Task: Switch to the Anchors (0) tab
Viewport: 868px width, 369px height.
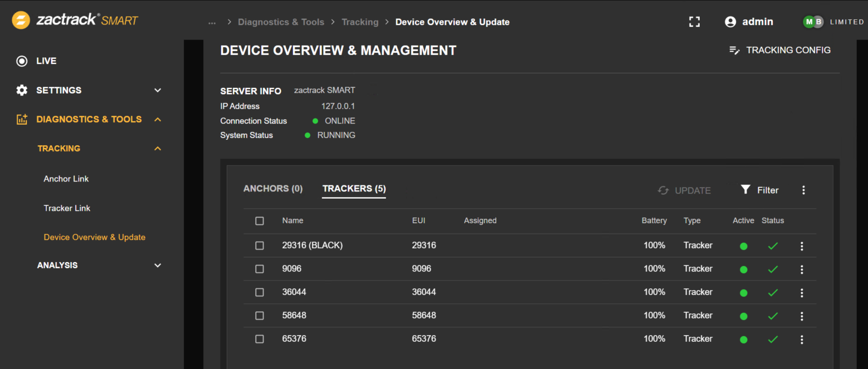Action: click(x=273, y=189)
